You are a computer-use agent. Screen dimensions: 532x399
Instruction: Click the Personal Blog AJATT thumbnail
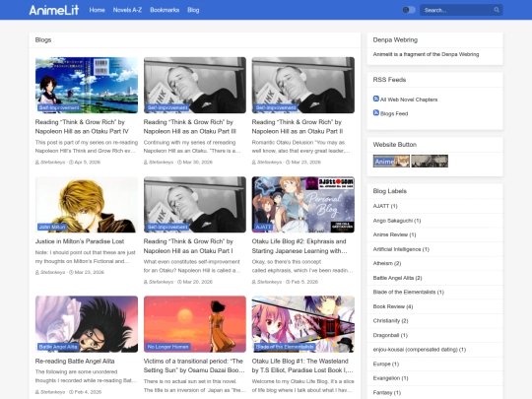point(303,205)
